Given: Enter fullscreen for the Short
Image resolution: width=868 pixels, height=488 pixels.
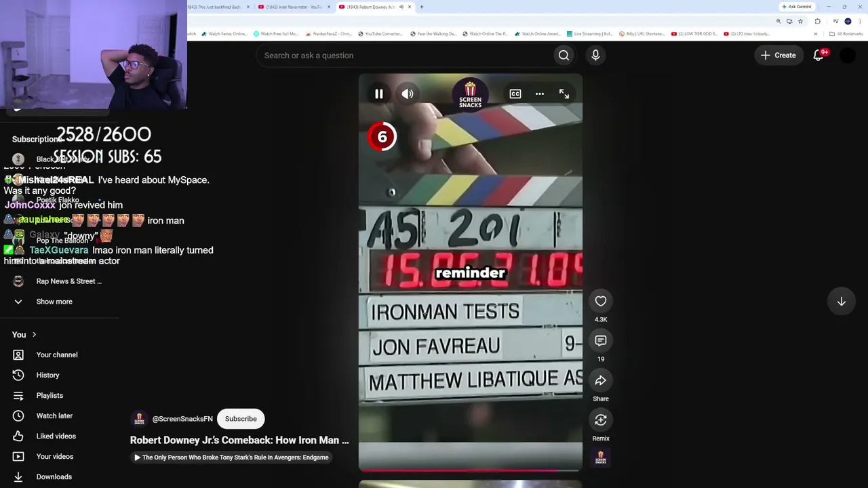Looking at the screenshot, I should [564, 94].
